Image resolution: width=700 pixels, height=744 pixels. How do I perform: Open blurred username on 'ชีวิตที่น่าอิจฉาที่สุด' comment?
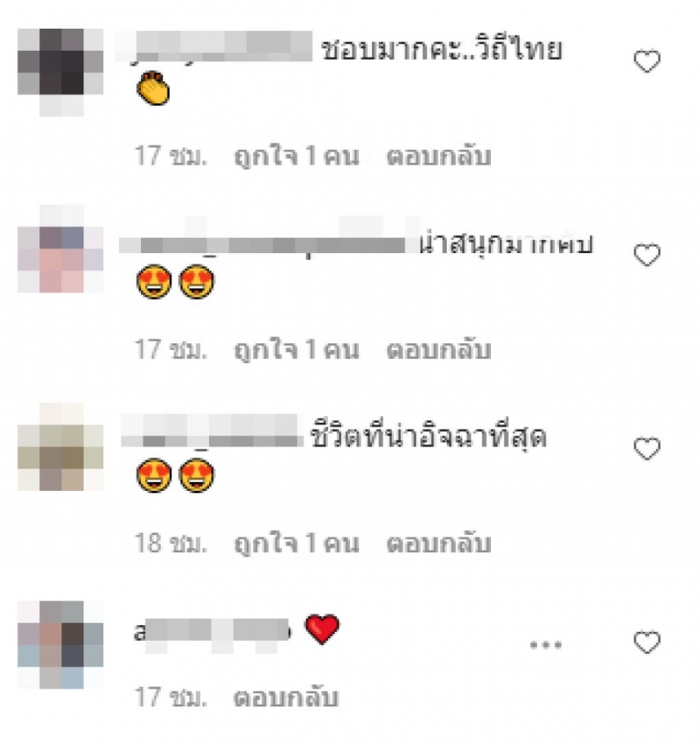click(x=212, y=431)
